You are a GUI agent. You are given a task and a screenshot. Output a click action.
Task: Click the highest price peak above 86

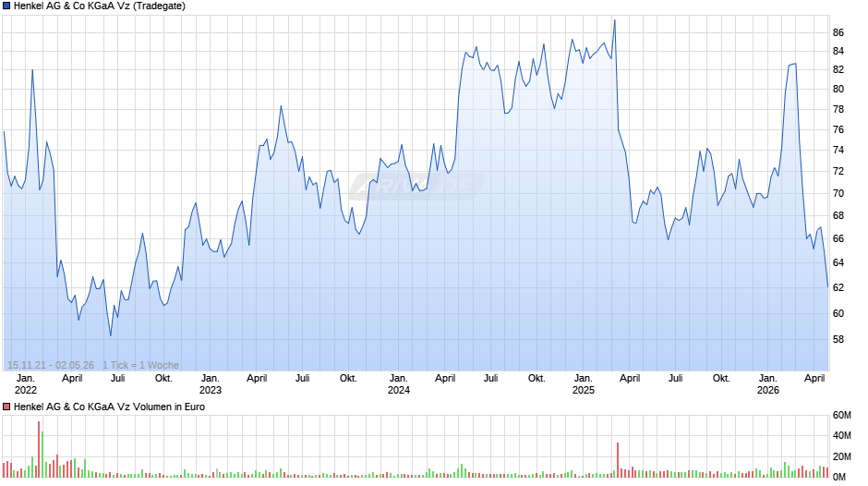click(614, 21)
